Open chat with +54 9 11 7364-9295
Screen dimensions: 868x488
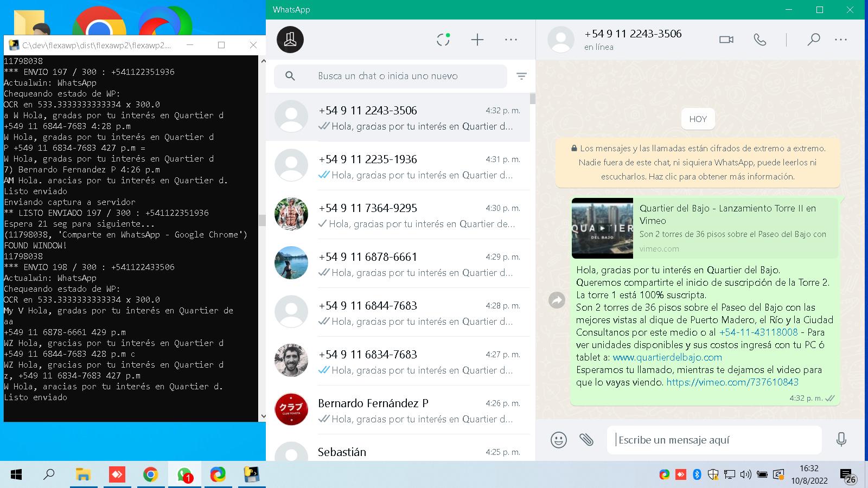click(x=398, y=215)
